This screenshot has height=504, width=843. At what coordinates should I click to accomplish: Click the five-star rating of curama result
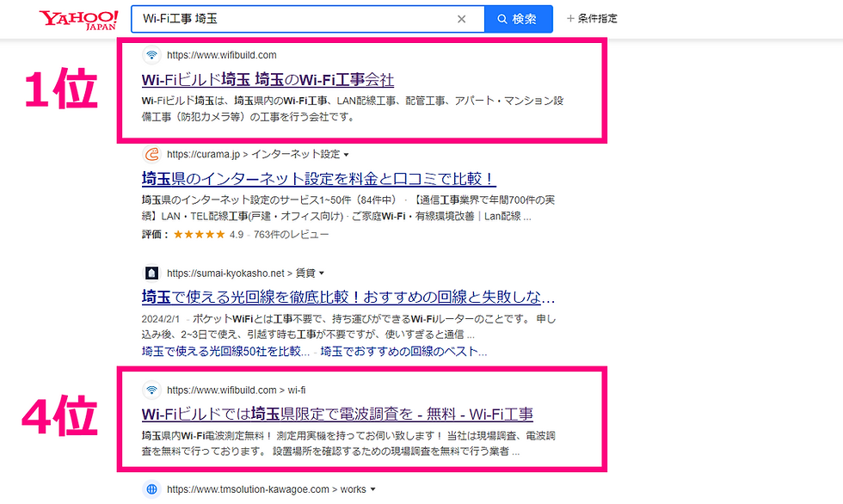199,235
